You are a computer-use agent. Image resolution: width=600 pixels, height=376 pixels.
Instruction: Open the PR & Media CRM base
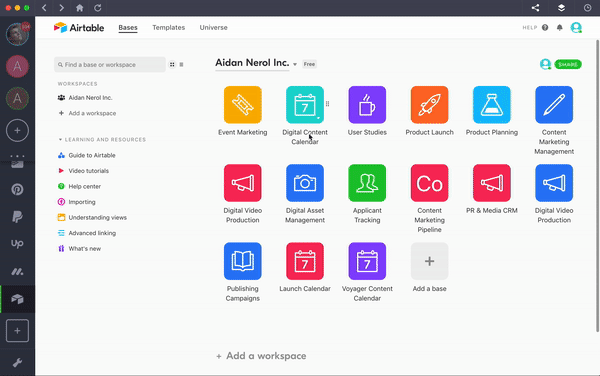coord(492,183)
